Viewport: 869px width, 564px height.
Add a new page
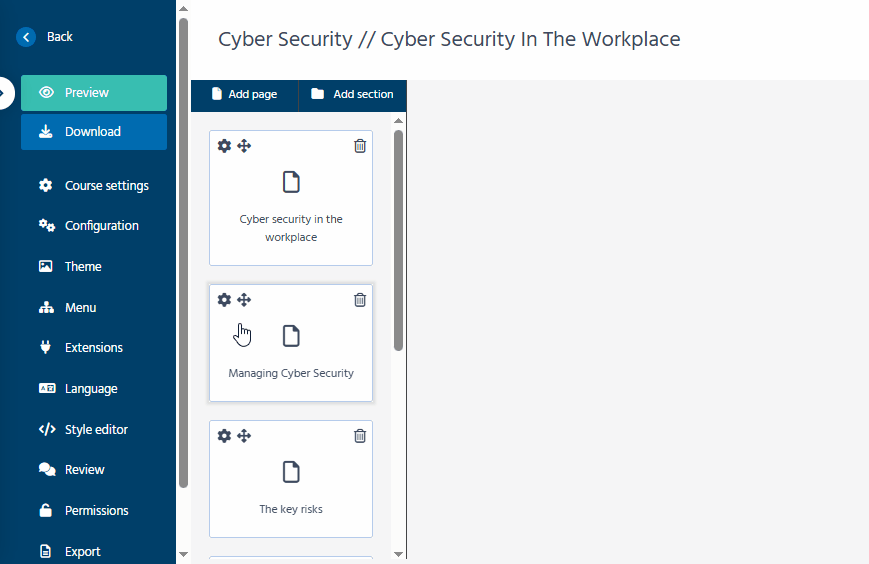244,95
